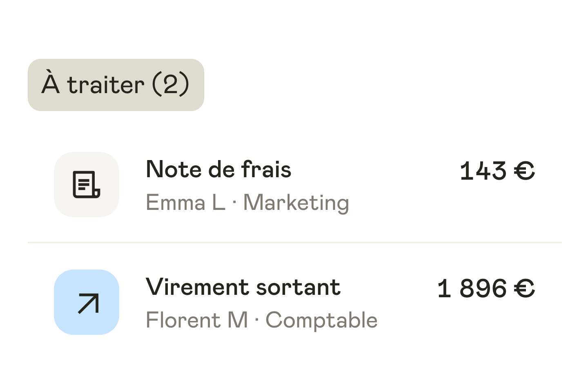The image size is (588, 392).
Task: Open the "À traiter (2)" tab
Action: [116, 85]
